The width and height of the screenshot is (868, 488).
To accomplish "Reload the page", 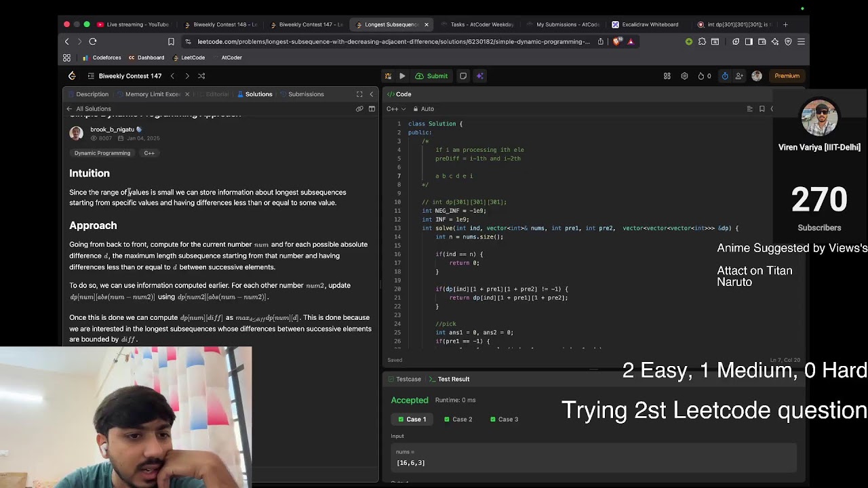I will 93,41.
